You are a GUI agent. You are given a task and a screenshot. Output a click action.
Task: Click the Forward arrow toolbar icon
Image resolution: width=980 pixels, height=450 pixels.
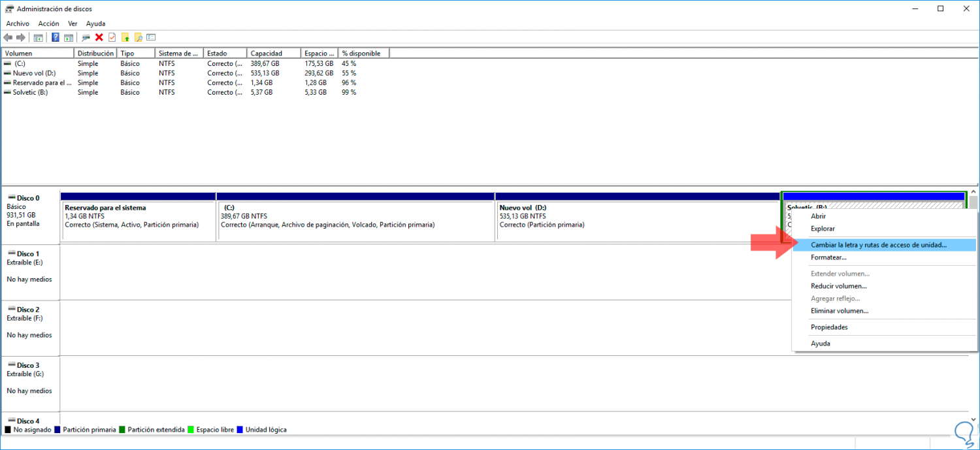point(21,37)
